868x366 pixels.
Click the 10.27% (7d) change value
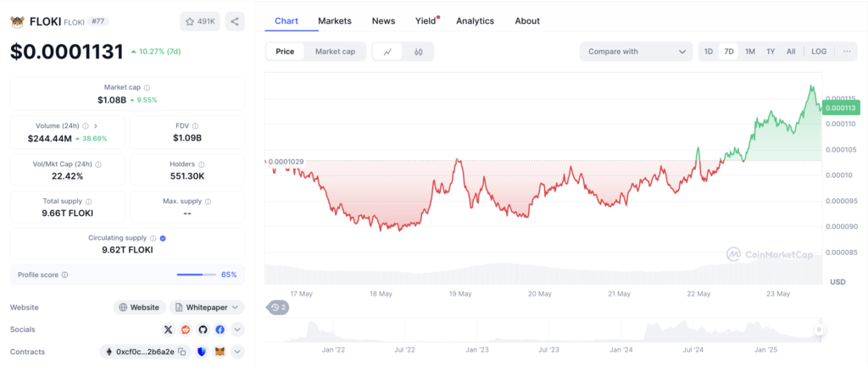[x=156, y=52]
